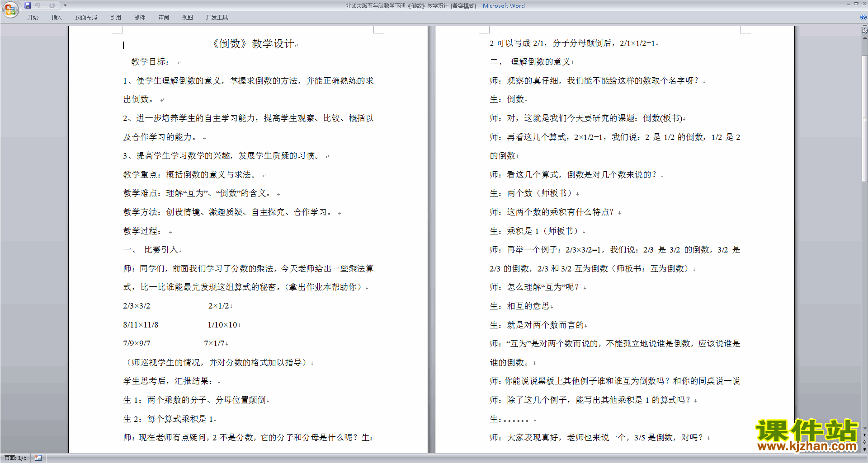Expand the Customize Quick Access Toolbar arrow

65,5
